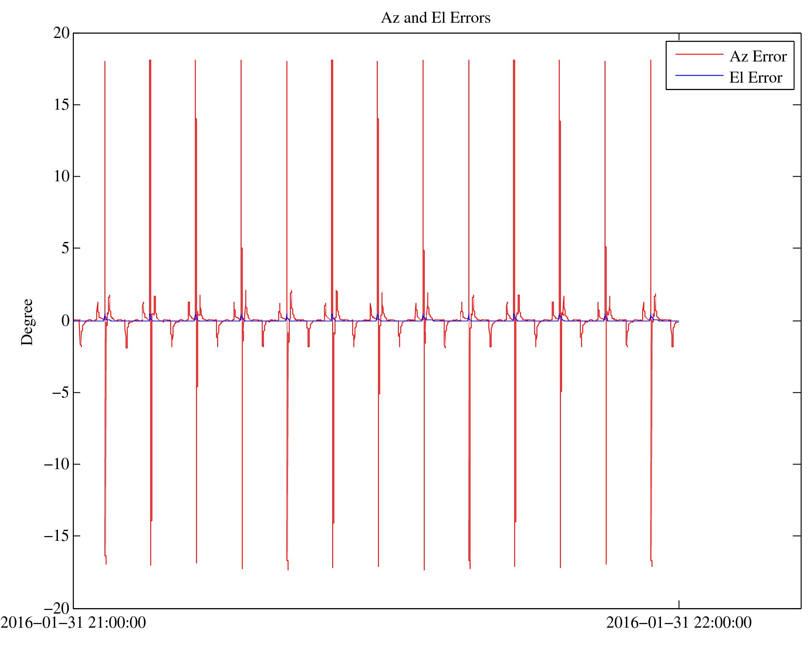Select the 'El Error' legend label
The width and height of the screenshot is (812, 659).
tap(756, 78)
